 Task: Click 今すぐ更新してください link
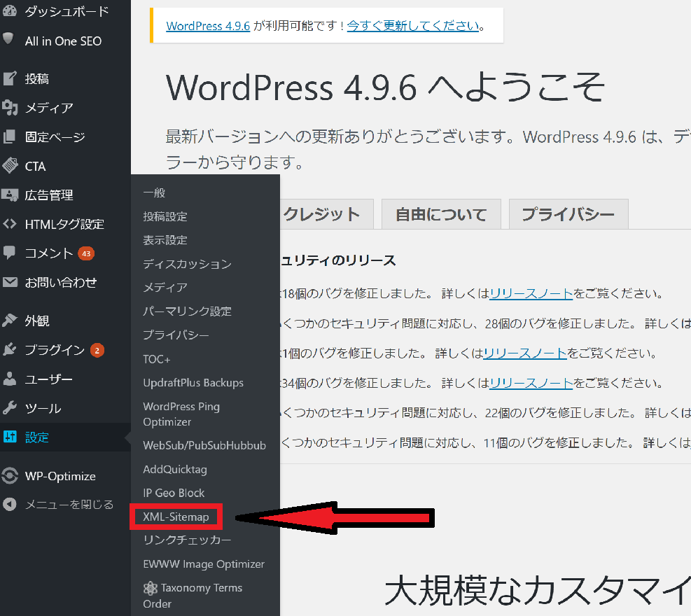[413, 26]
